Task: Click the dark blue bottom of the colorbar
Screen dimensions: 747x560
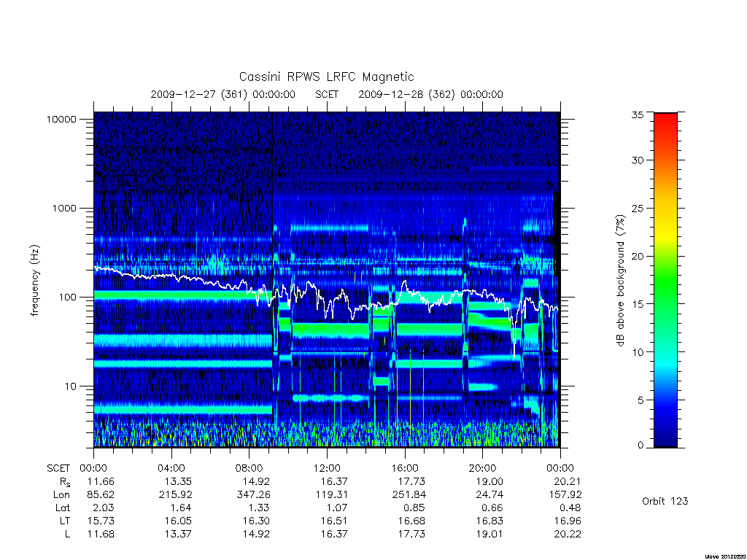Action: 665,436
